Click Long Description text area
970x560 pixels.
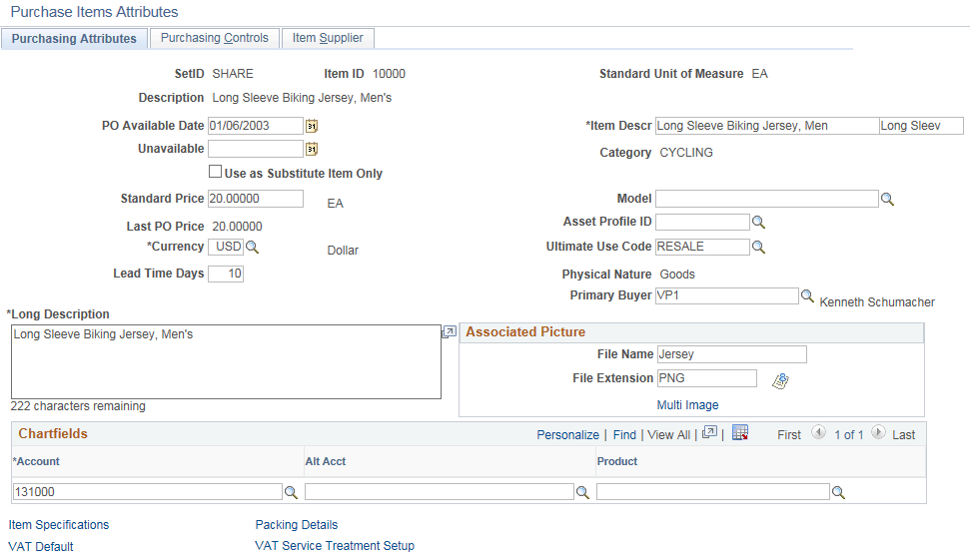click(226, 361)
